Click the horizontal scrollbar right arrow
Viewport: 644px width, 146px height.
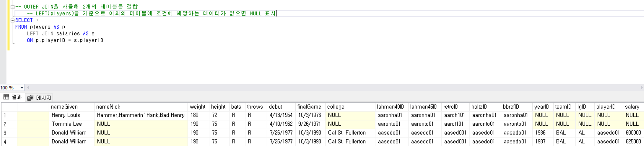pos(641,87)
